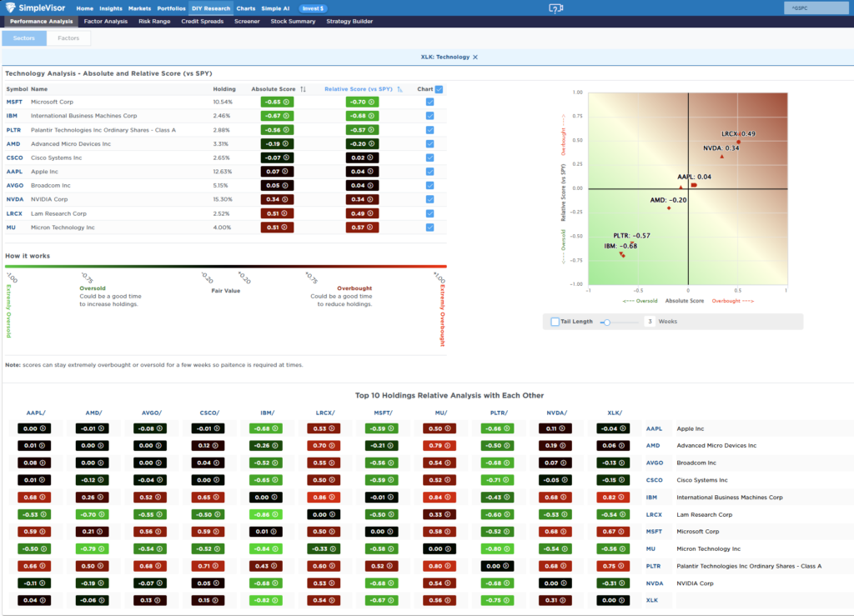Click the Invest $ button
The width and height of the screenshot is (854, 616).
[313, 8]
